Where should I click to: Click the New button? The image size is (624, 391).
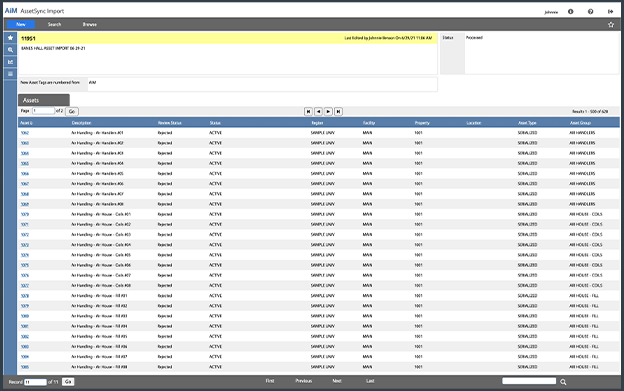click(21, 25)
